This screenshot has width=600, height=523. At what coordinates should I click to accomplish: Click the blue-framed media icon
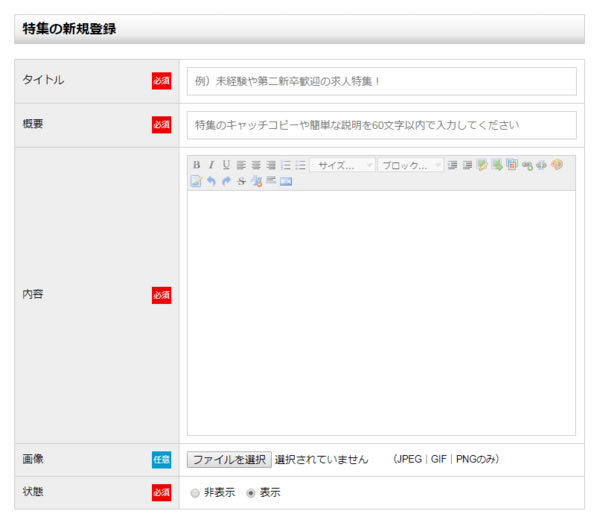(x=512, y=165)
